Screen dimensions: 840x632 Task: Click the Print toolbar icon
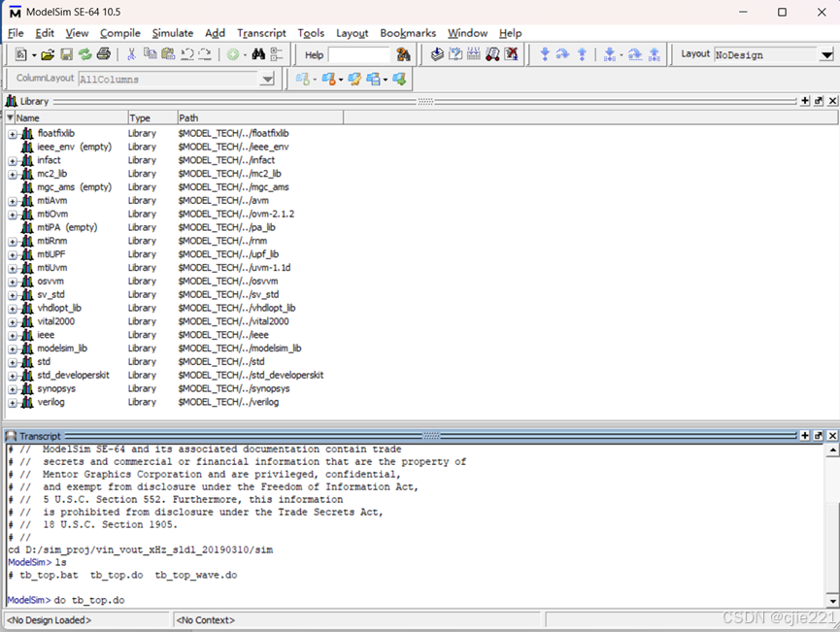pyautogui.click(x=104, y=54)
